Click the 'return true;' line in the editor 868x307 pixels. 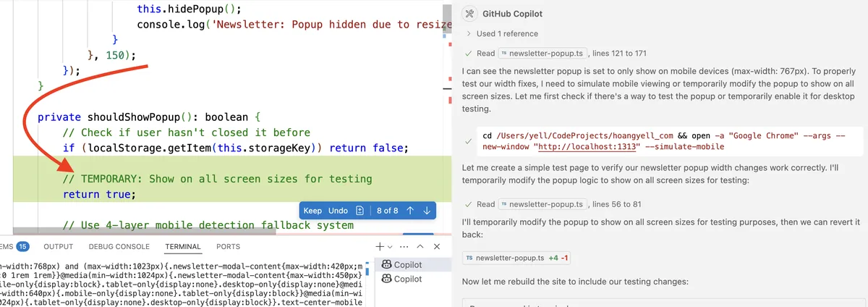tap(99, 194)
